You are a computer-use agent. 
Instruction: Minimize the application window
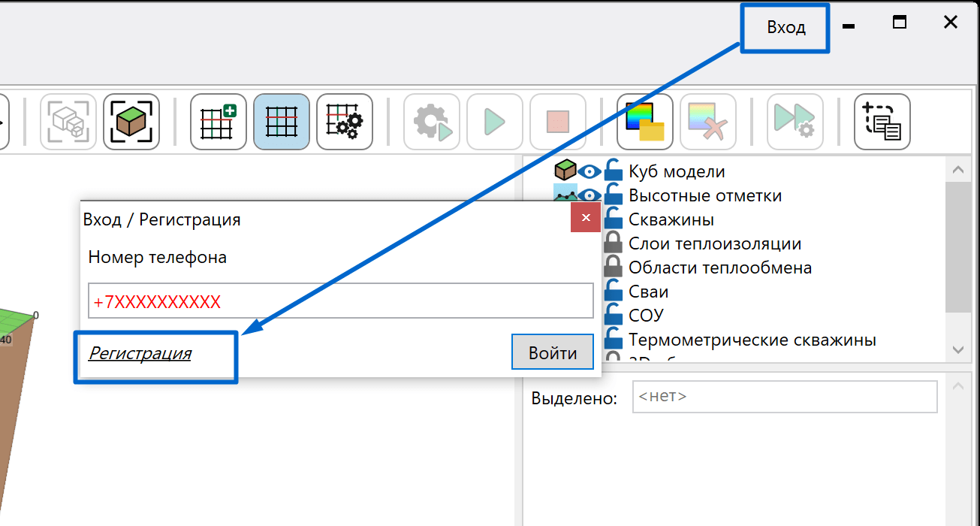pos(849,26)
